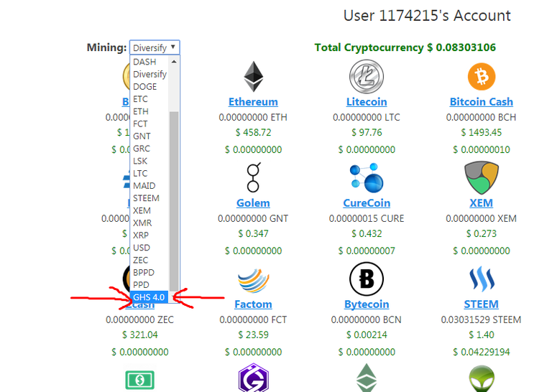Click the XEM shield icon
The width and height of the screenshot is (552, 392).
(x=482, y=178)
